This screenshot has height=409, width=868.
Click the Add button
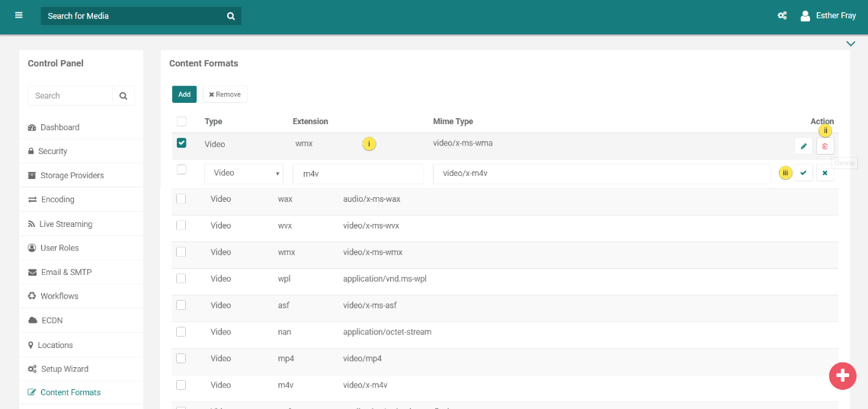[184, 94]
